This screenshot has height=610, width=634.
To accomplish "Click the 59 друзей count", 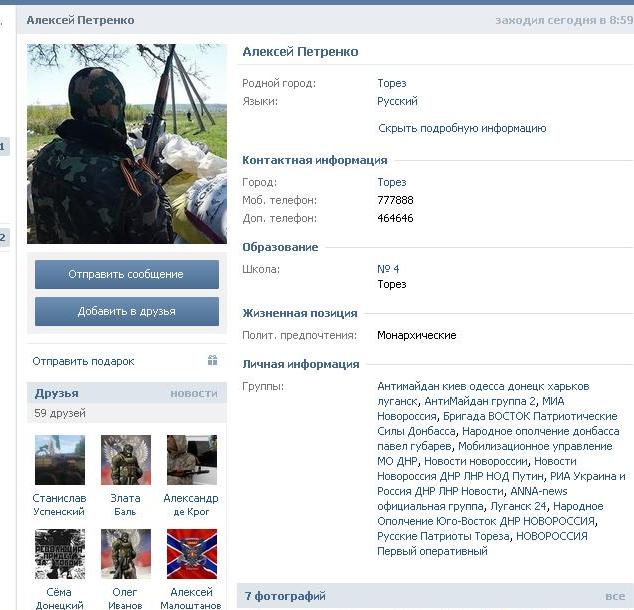I will (x=60, y=413).
